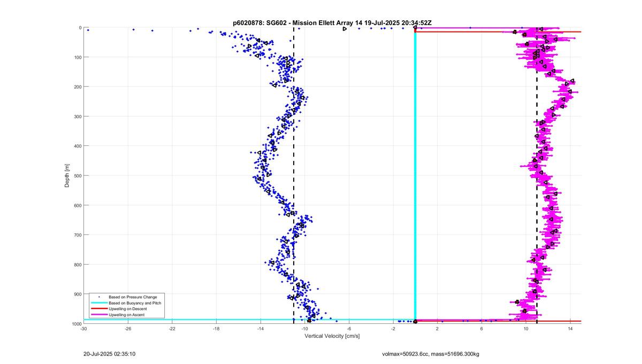Click depth axis tick label "800"
Screen dimensions: 642x364
pyautogui.click(x=77, y=265)
